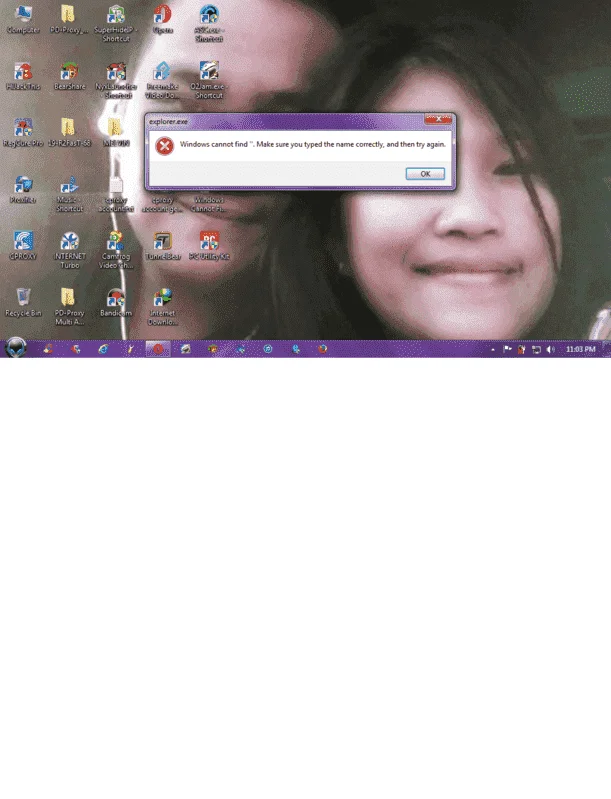
Task: Click the "Windows cannot find" error message text
Action: click(312, 144)
